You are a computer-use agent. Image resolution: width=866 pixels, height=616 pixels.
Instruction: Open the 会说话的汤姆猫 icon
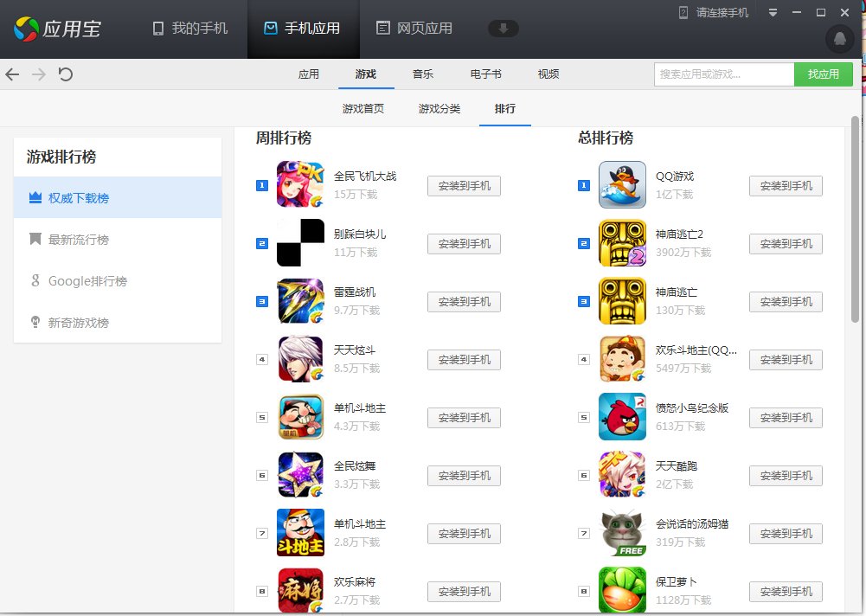[x=622, y=533]
